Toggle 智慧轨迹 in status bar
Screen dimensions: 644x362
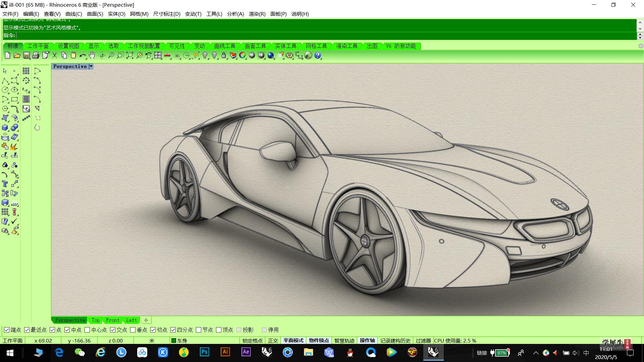[344, 341]
